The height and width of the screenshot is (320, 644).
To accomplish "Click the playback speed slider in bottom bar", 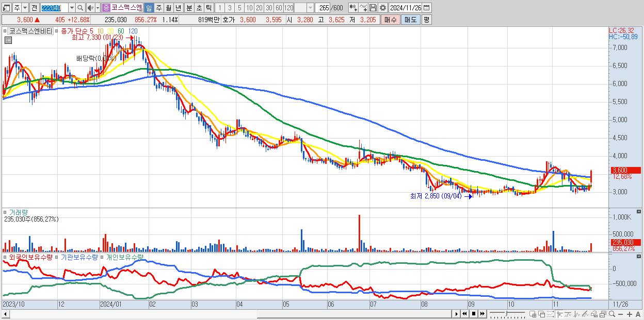I will pyautogui.click(x=507, y=314).
